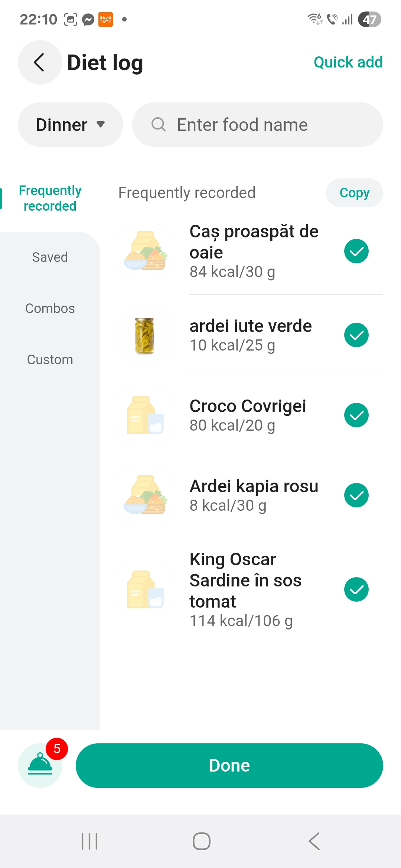Tap the back arrow beside Diet log

click(x=40, y=62)
